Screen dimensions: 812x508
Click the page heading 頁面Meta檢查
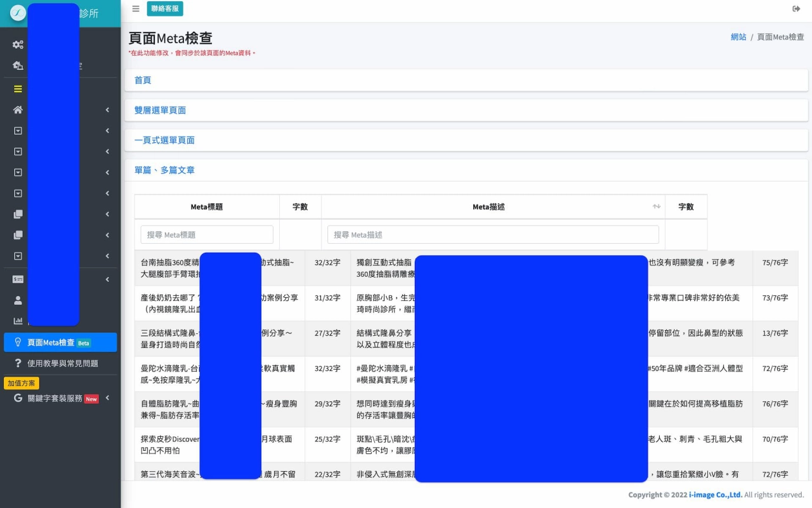point(170,37)
